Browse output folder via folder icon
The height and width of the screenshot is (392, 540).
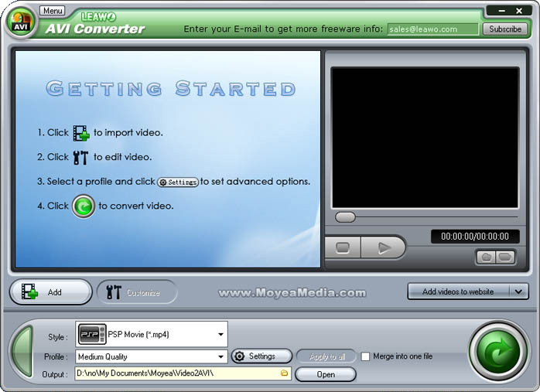click(x=284, y=373)
